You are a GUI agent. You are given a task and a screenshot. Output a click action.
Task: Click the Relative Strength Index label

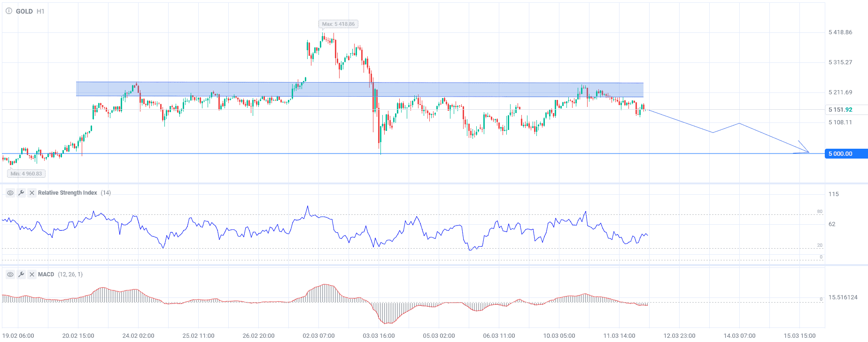coord(68,193)
